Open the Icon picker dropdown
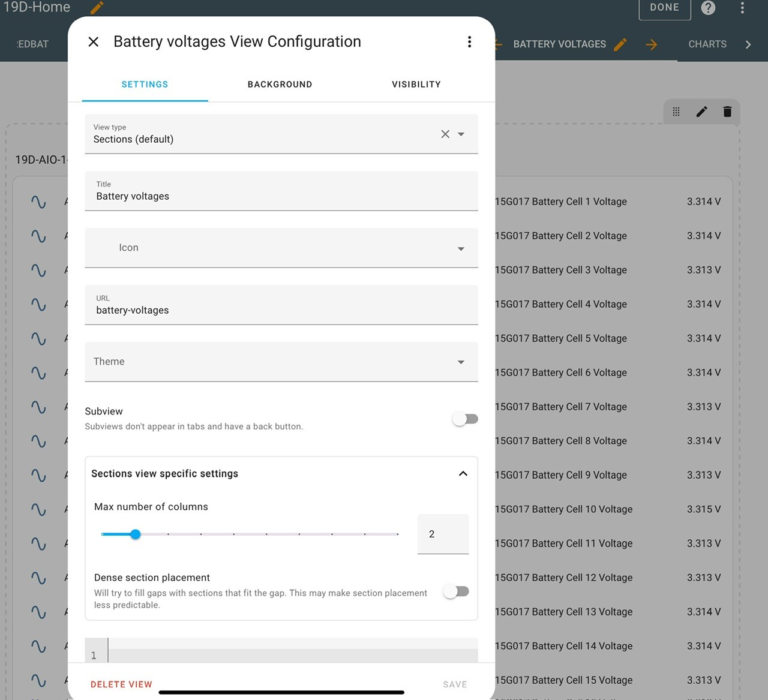 [x=461, y=248]
